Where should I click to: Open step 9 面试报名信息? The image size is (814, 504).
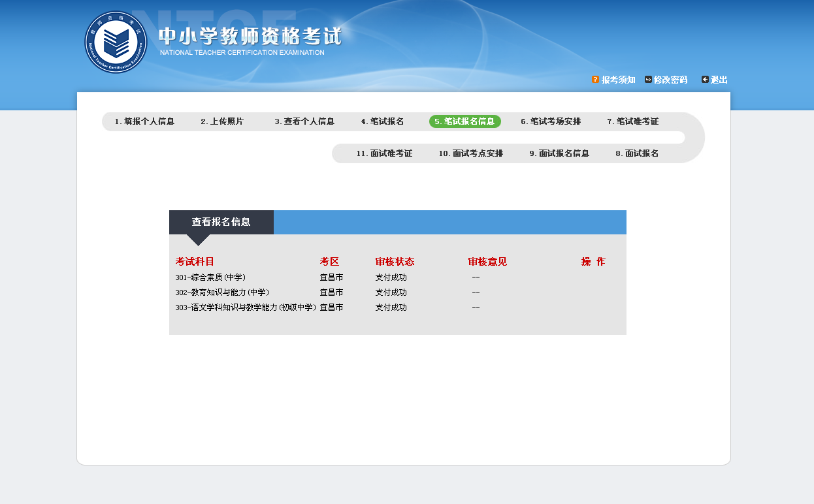559,153
